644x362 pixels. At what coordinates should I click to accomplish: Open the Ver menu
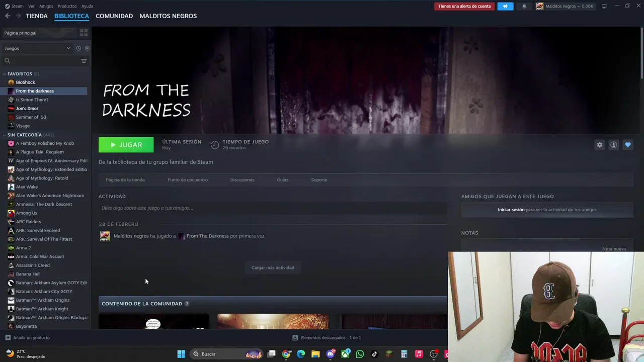[31, 6]
